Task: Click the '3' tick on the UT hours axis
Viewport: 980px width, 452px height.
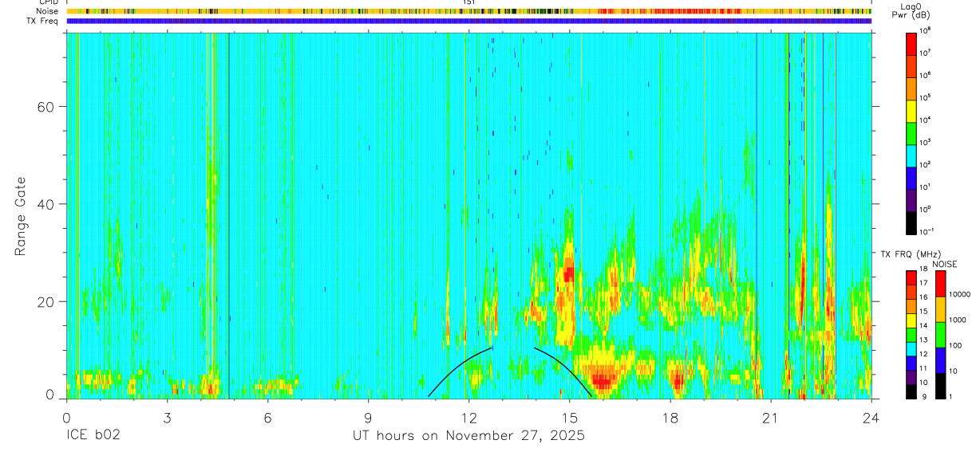Action: click(x=167, y=417)
